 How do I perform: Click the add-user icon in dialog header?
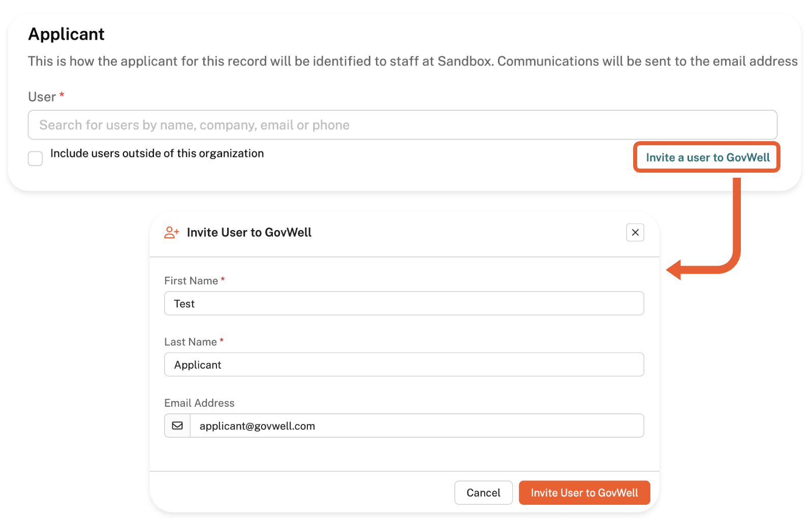[x=172, y=233]
